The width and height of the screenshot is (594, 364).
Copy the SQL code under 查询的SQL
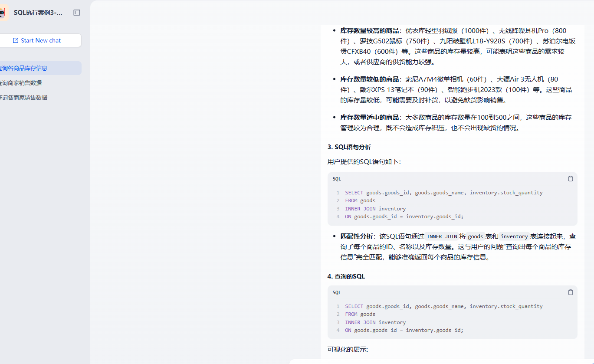point(570,292)
